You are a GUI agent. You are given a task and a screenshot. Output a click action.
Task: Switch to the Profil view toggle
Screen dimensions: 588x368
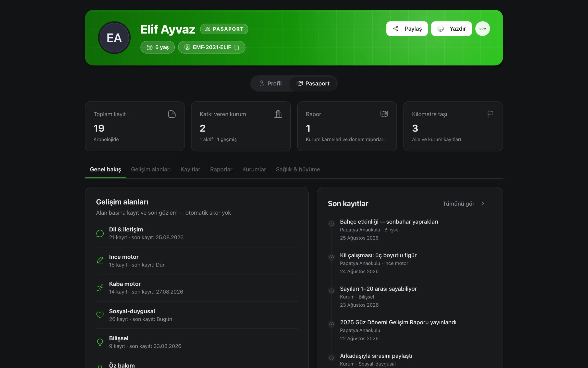click(x=270, y=83)
